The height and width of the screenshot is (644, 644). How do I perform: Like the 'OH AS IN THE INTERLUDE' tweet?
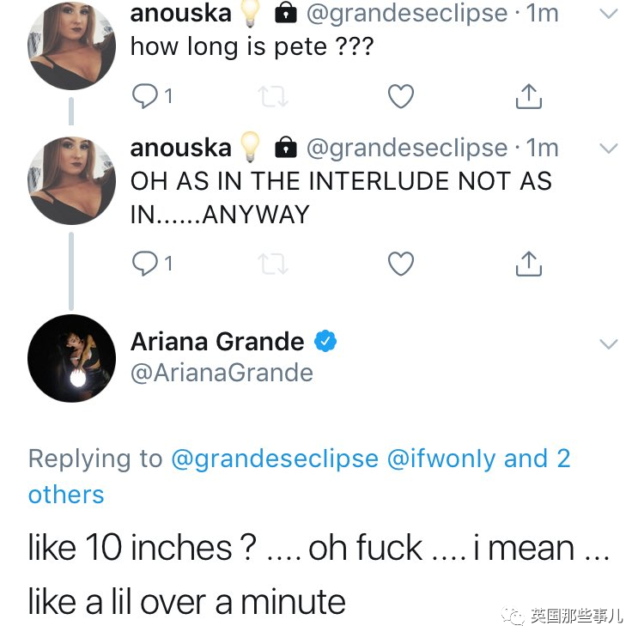pyautogui.click(x=401, y=264)
